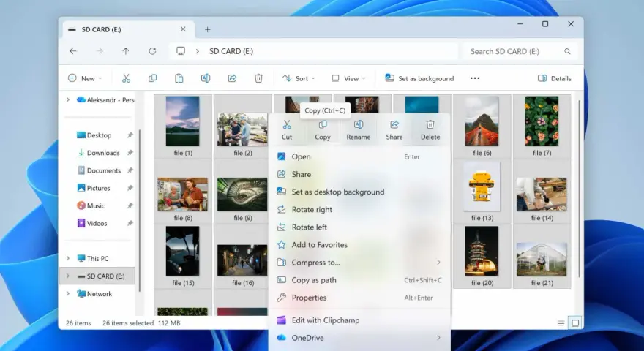
Task: Click the Delete trash icon in toolbar
Action: click(258, 78)
